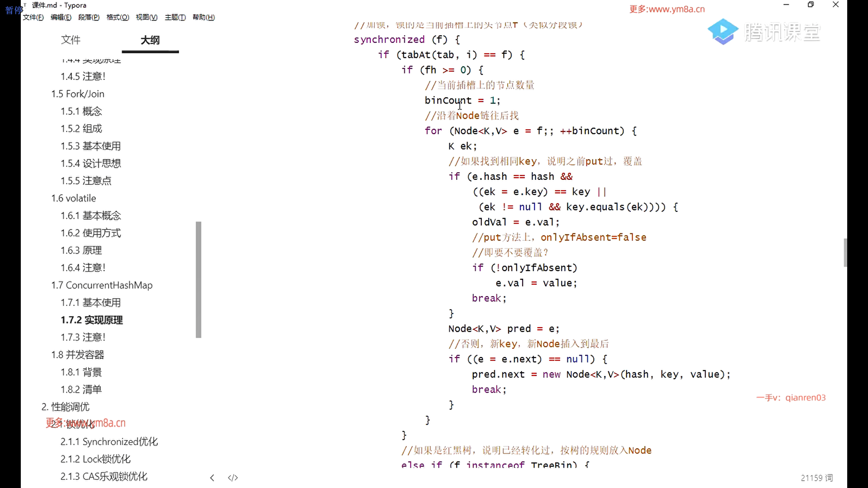
Task: Click the 21159 词 word count
Action: click(x=816, y=478)
